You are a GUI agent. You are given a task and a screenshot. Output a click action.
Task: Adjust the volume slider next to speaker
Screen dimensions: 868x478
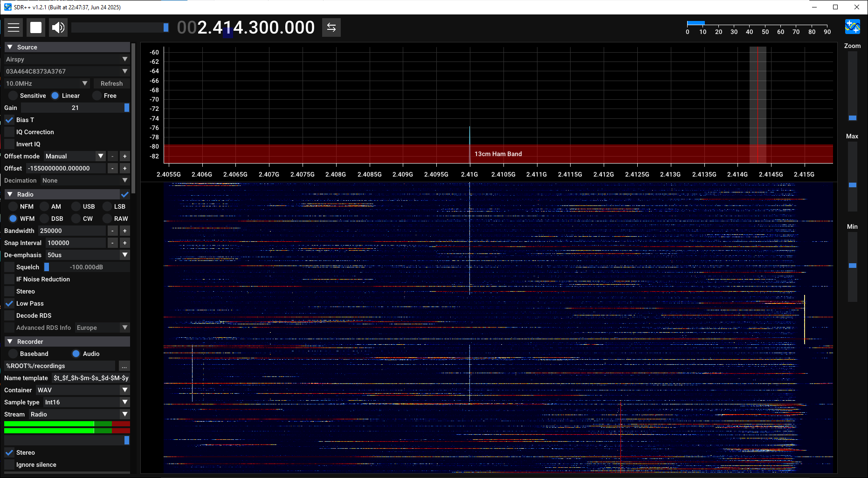(x=120, y=27)
